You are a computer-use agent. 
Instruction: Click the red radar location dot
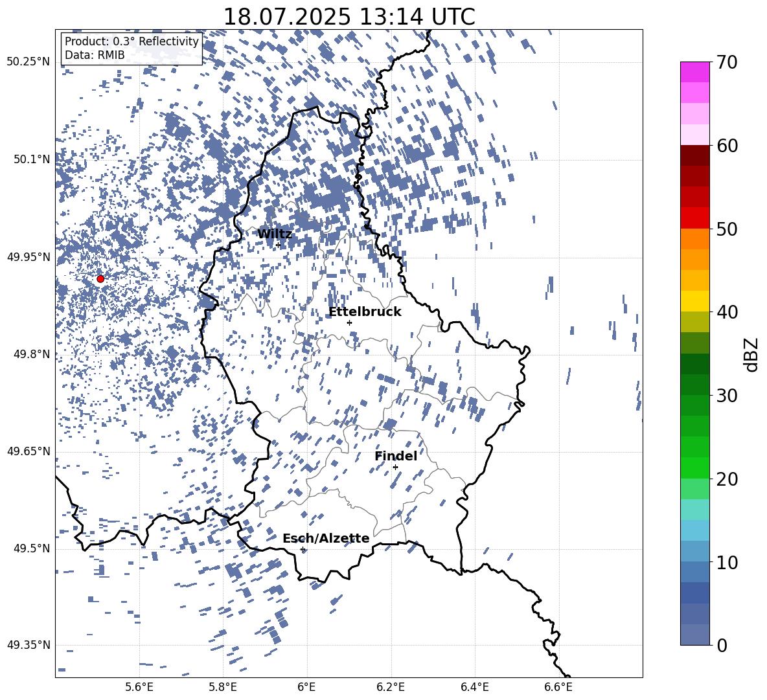[x=100, y=279]
